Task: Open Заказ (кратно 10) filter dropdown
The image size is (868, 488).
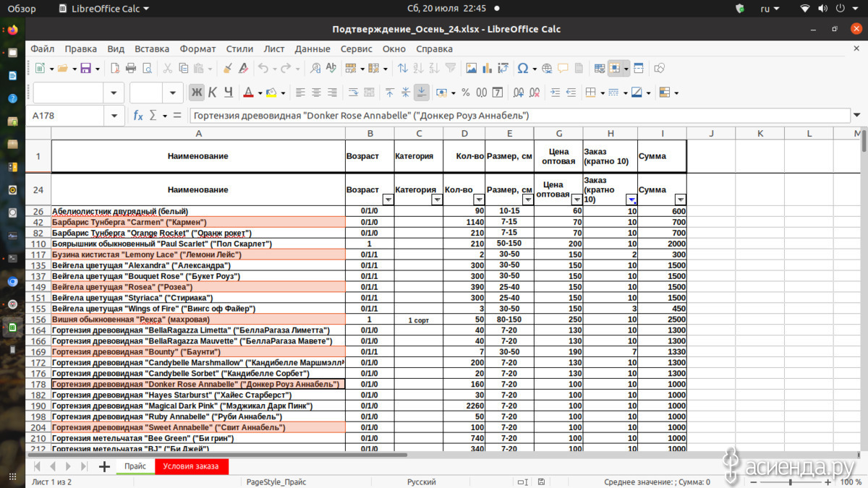Action: [x=631, y=200]
